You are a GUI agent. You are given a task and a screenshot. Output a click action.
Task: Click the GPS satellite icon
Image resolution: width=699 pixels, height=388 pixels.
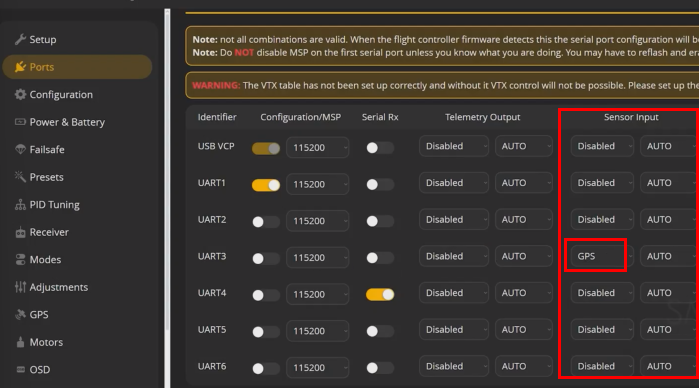pyautogui.click(x=20, y=314)
